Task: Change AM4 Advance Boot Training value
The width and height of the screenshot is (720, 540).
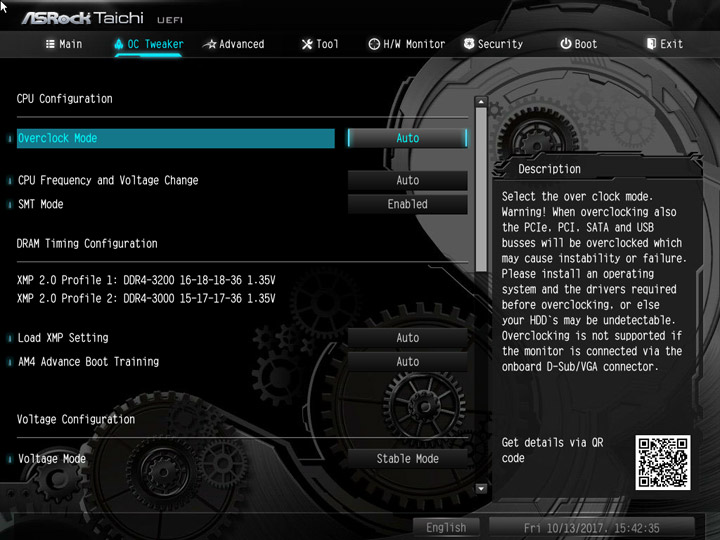Action: pyautogui.click(x=407, y=362)
